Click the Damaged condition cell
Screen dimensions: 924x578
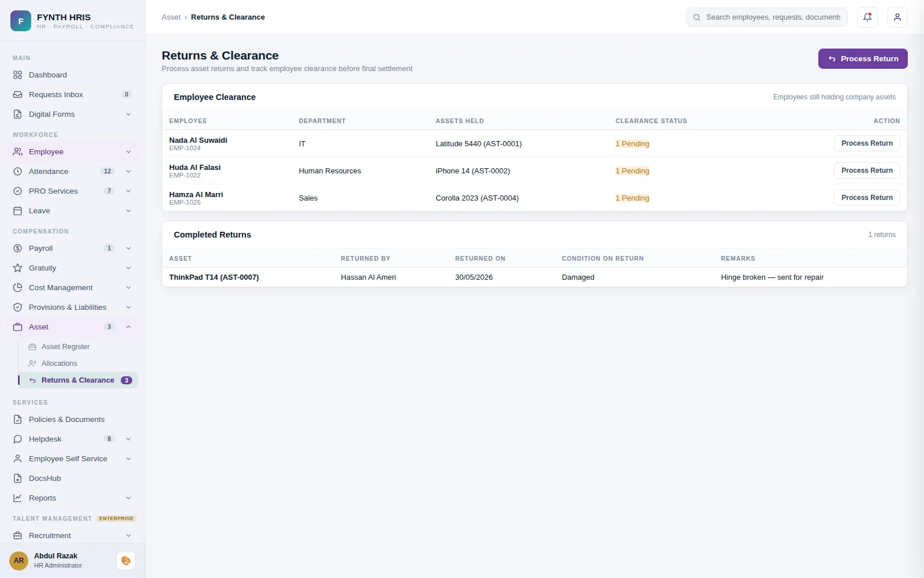click(x=578, y=277)
